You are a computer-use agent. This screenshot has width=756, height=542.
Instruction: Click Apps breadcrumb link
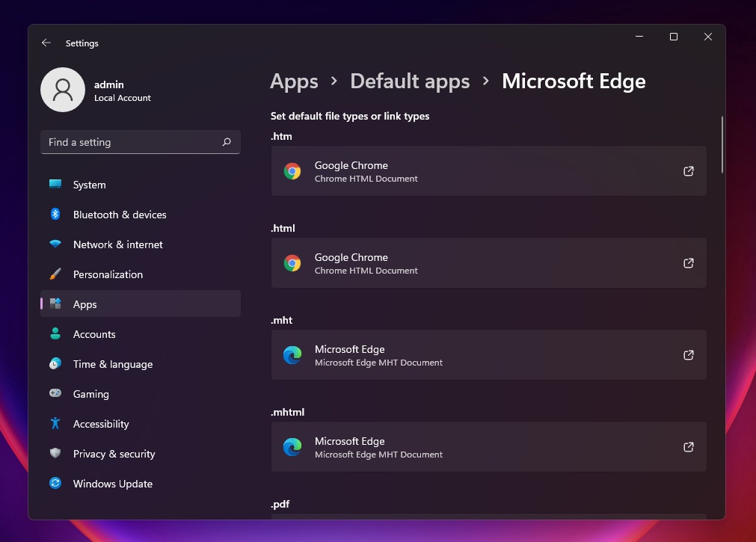tap(294, 81)
